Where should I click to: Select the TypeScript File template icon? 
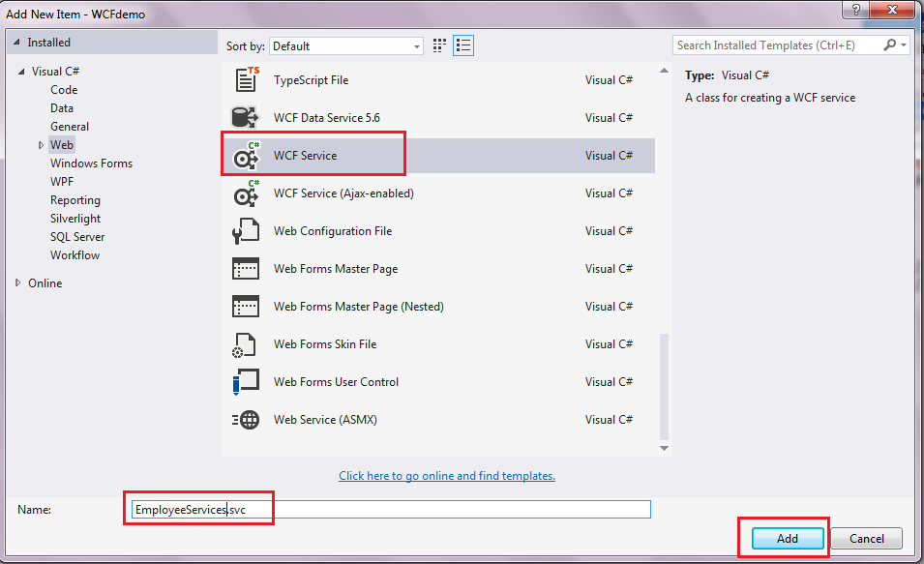coord(247,79)
